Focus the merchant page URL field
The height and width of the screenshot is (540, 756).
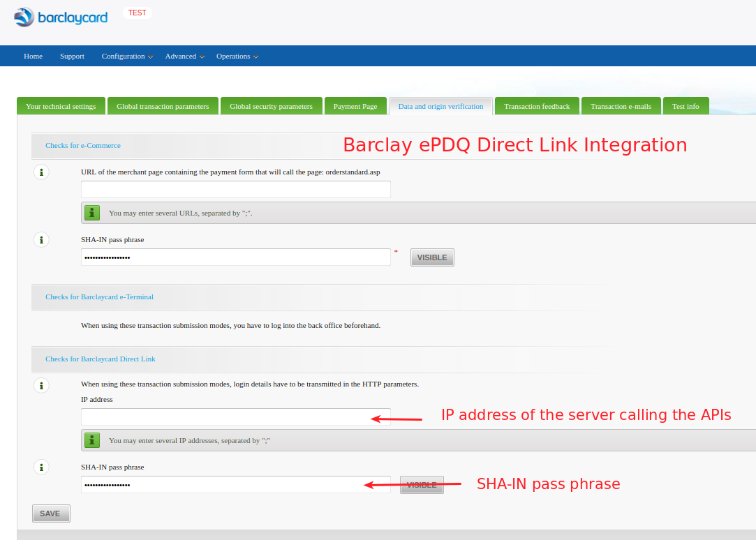235,189
